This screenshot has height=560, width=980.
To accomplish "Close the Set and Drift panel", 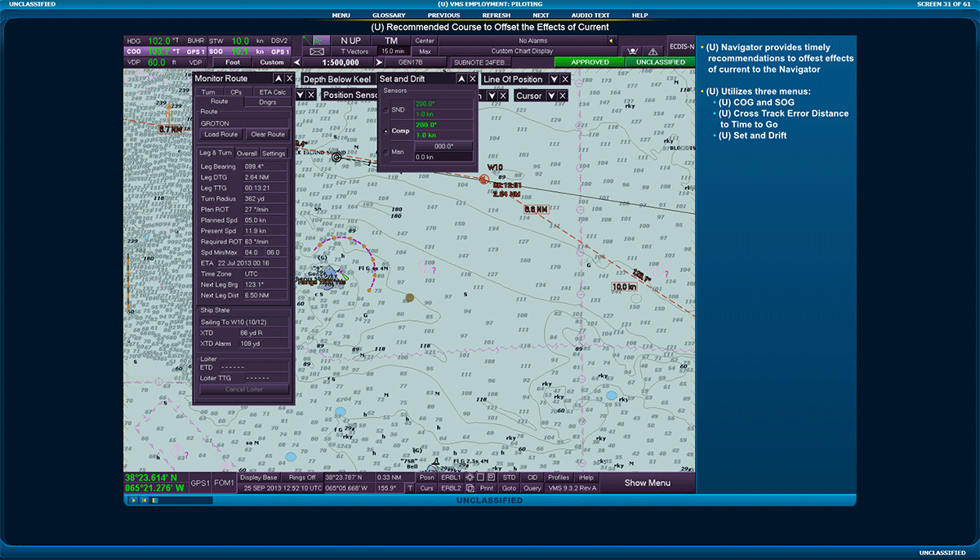I will coord(472,79).
